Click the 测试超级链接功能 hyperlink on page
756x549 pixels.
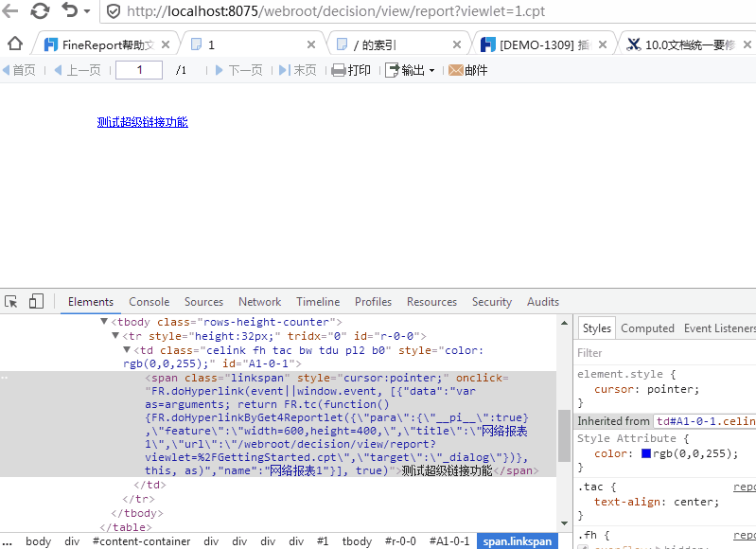click(x=142, y=122)
